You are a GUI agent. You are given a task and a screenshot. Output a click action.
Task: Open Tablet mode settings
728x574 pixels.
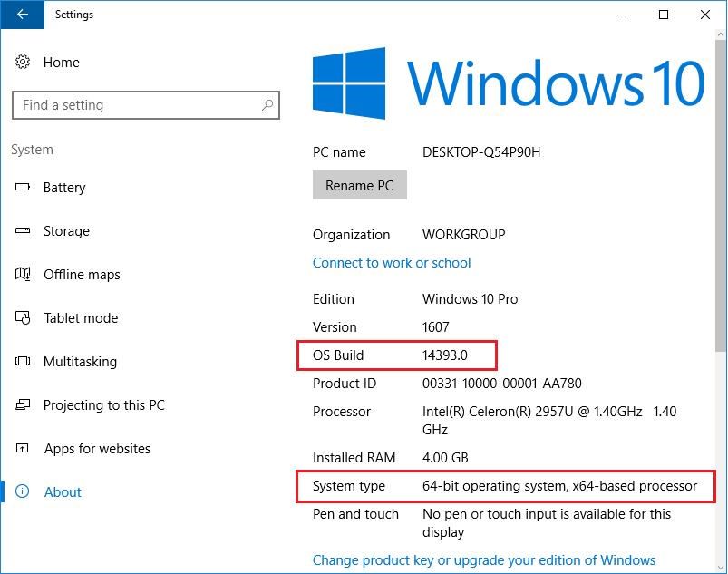[x=81, y=318]
